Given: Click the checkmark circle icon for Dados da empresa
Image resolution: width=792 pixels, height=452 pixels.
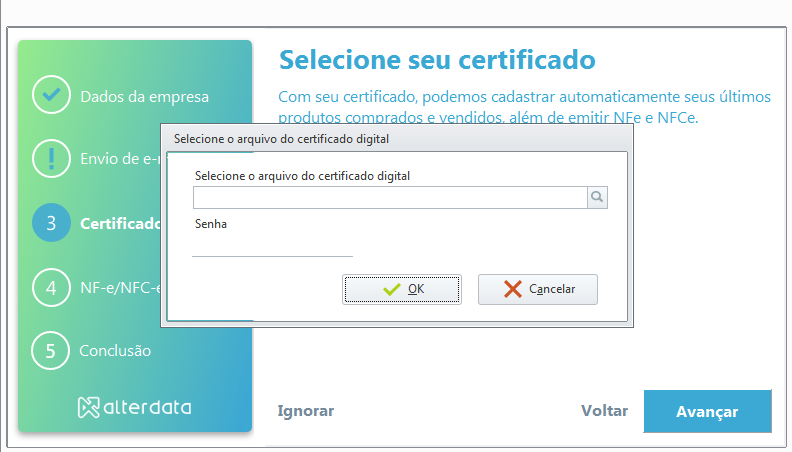Looking at the screenshot, I should 51,94.
